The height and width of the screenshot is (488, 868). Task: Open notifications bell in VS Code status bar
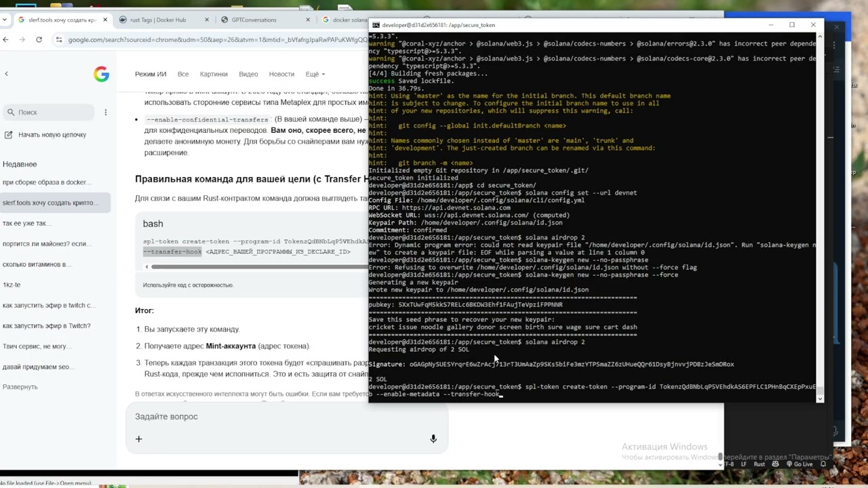point(823,464)
